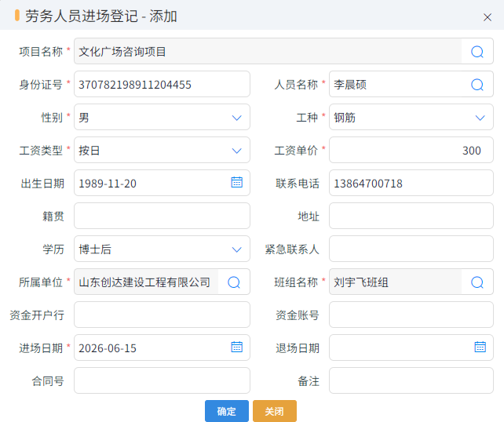Click the orange 关闭 button

275,411
